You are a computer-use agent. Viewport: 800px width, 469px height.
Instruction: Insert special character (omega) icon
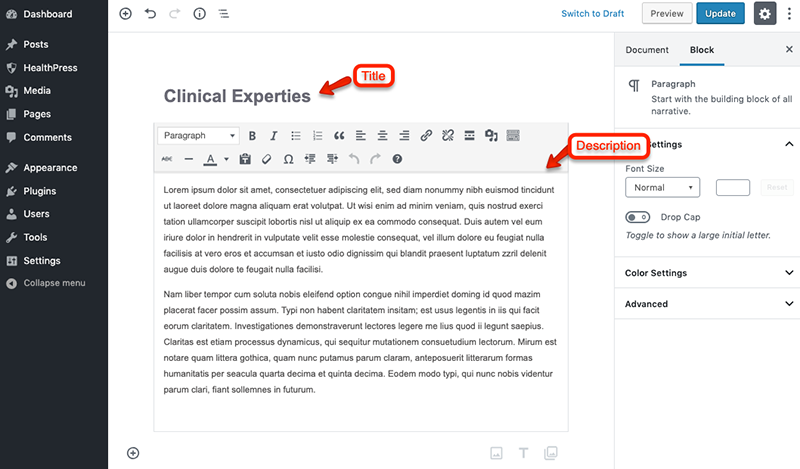288,159
